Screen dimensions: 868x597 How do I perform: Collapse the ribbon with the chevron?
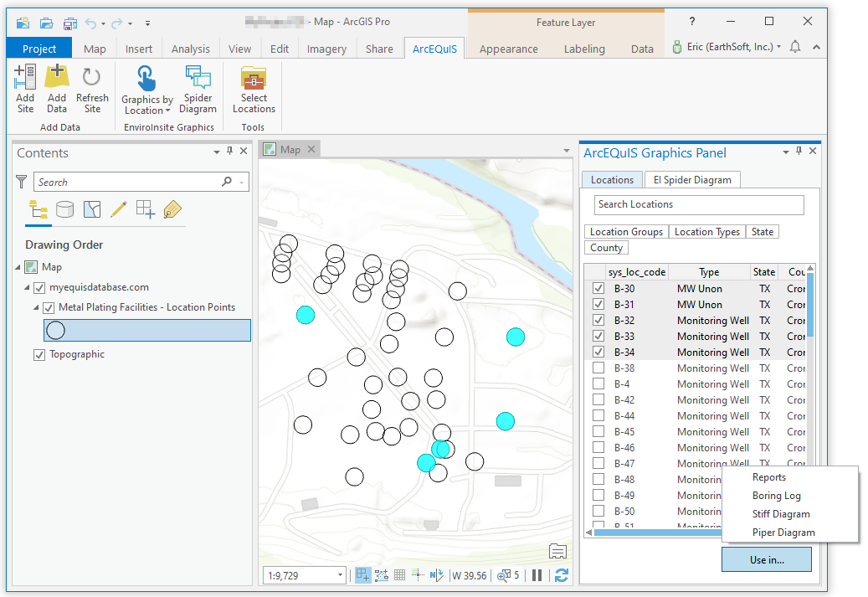click(x=816, y=47)
